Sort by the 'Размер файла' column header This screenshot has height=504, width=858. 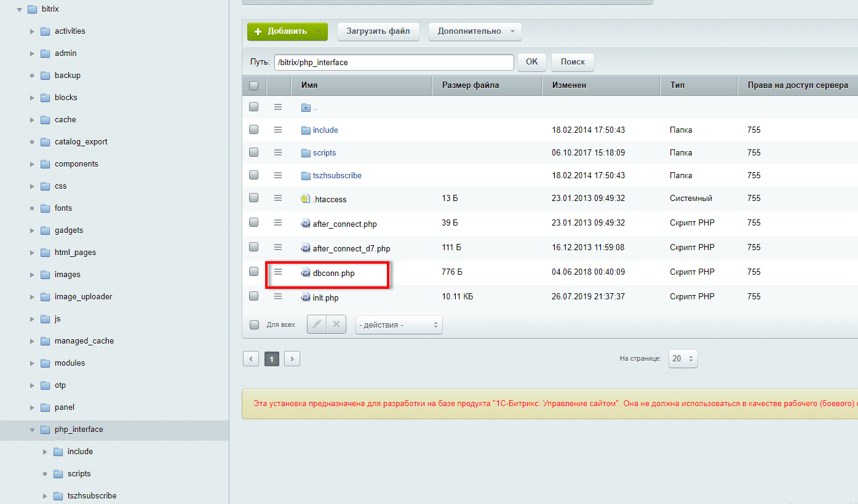pos(471,85)
